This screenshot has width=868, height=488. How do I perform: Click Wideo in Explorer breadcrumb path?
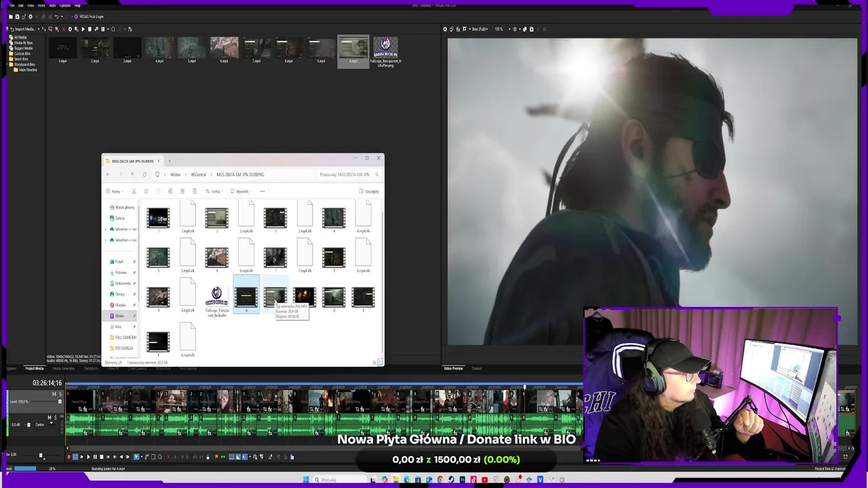pyautogui.click(x=175, y=174)
